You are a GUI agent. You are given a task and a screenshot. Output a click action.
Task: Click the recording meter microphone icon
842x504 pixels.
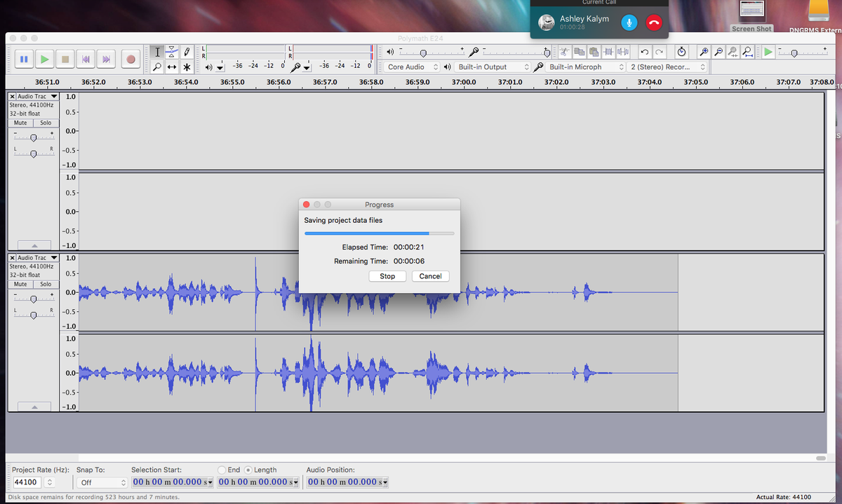[296, 67]
